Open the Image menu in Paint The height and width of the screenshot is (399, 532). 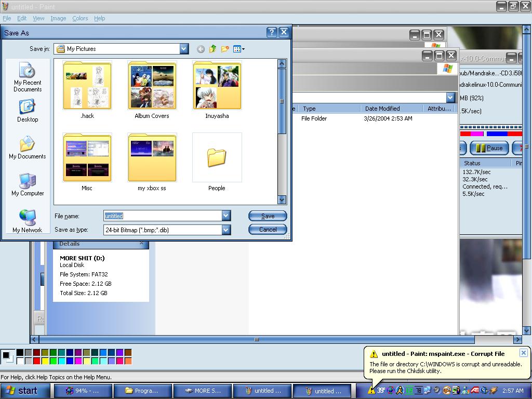coord(58,18)
